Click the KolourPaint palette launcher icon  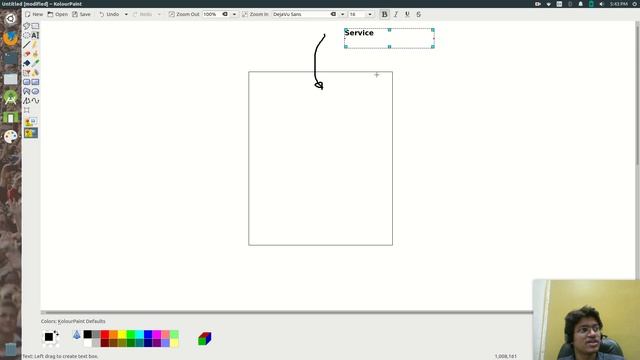[x=11, y=136]
